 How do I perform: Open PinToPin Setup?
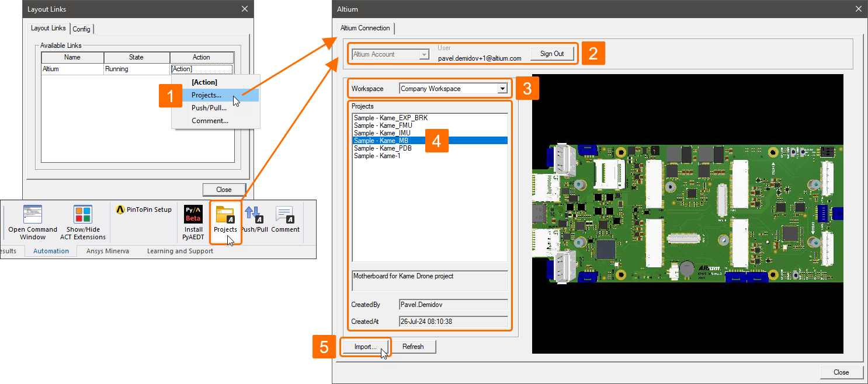[144, 210]
